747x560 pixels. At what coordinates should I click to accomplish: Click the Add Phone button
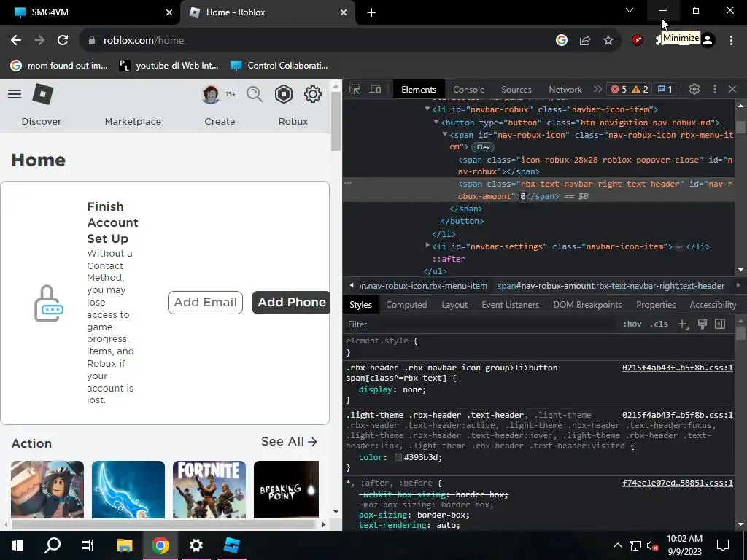coord(290,303)
